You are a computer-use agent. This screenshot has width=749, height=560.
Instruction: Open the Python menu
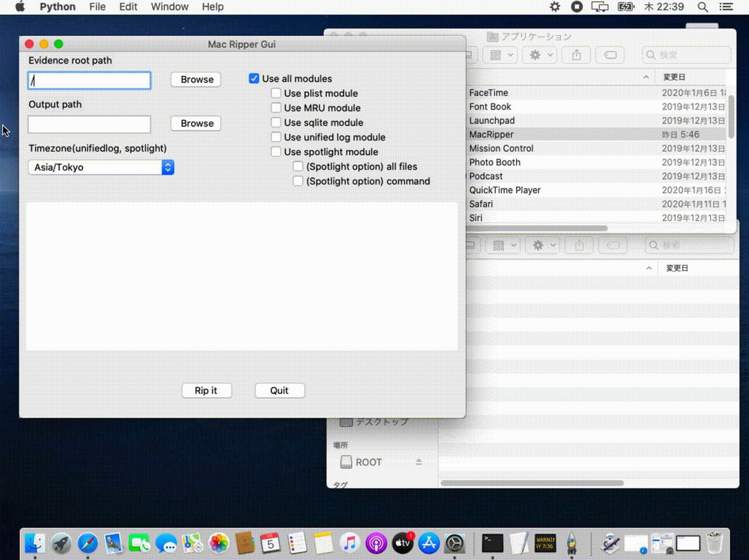57,7
